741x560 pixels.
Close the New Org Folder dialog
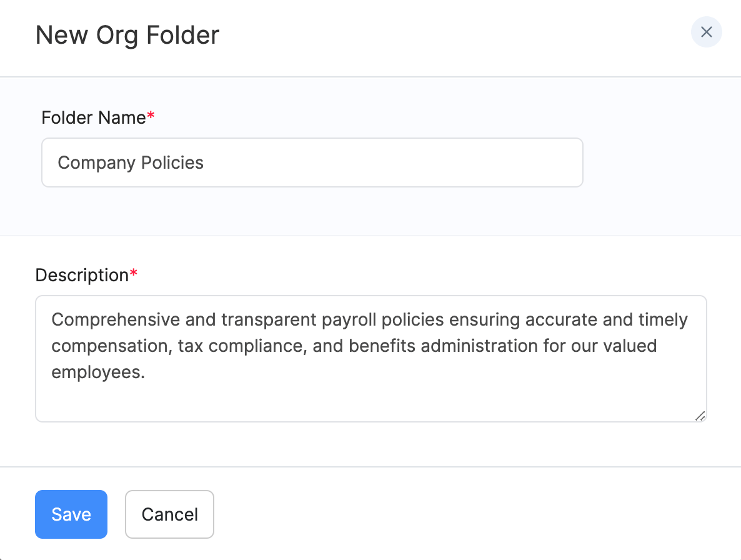click(706, 32)
